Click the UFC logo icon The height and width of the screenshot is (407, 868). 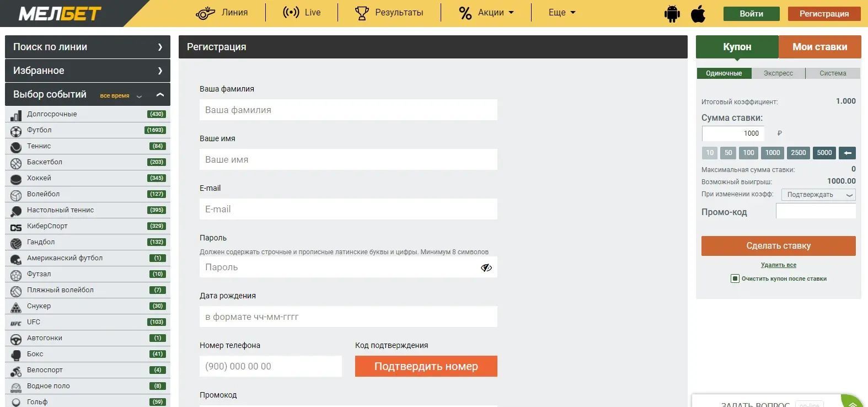[16, 323]
